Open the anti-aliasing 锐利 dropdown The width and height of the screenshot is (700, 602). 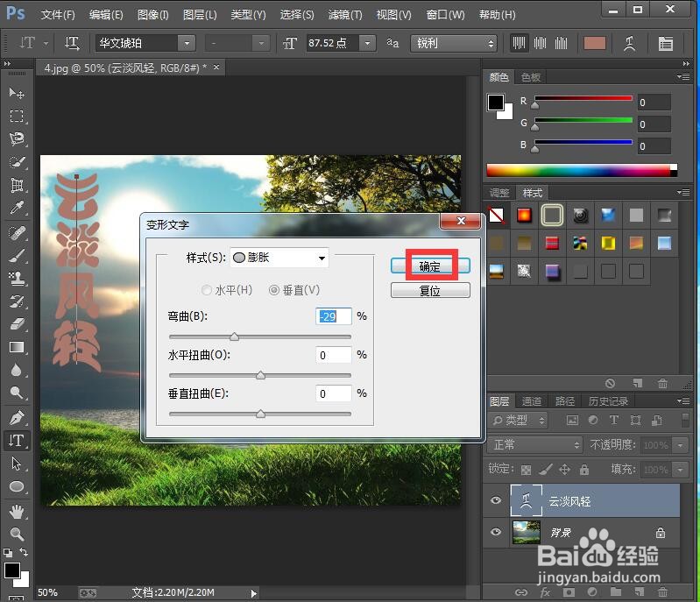click(454, 43)
